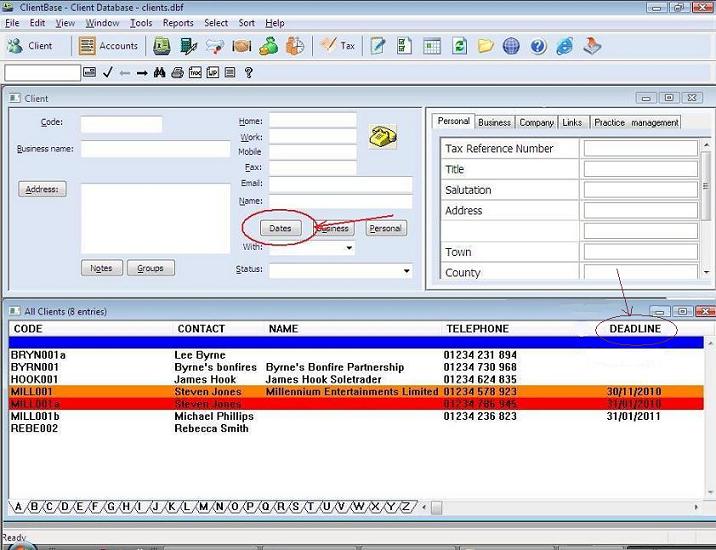Open the Window menu
Viewport: 716px width, 550px height.
[102, 23]
